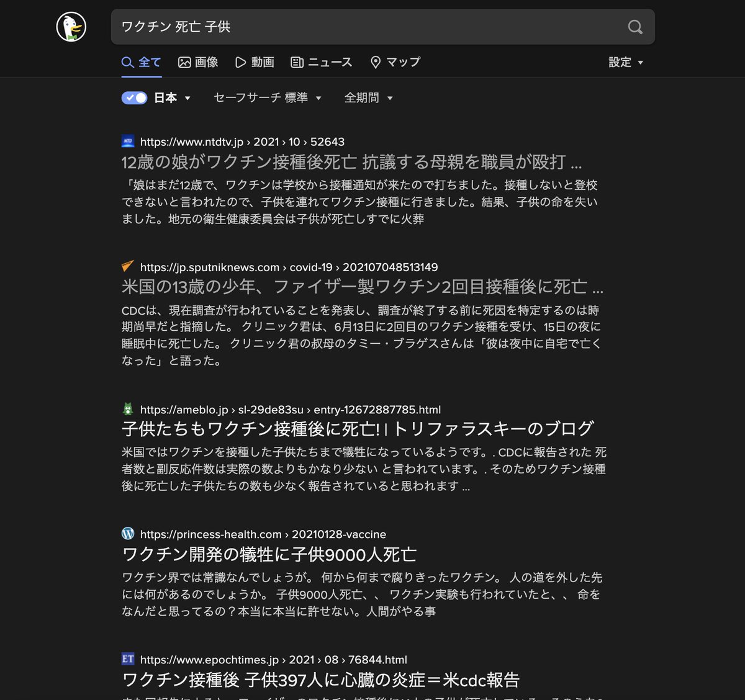
Task: Switch to the ニュース news tab
Action: click(322, 62)
